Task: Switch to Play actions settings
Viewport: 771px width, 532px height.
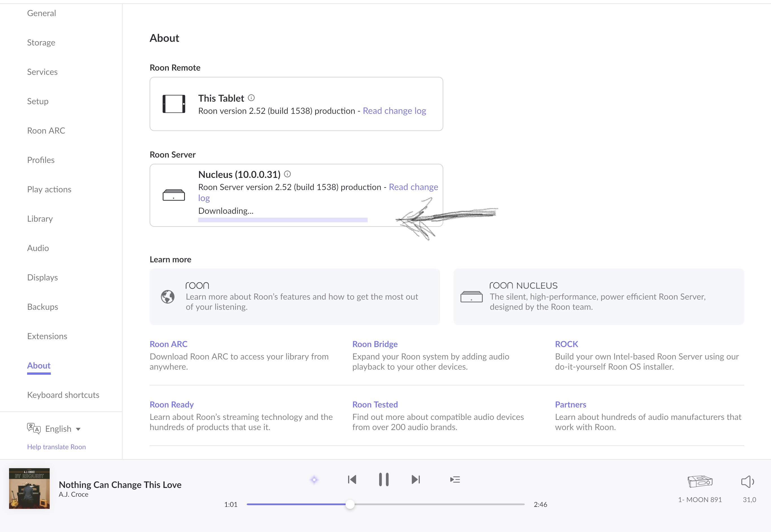Action: coord(49,189)
